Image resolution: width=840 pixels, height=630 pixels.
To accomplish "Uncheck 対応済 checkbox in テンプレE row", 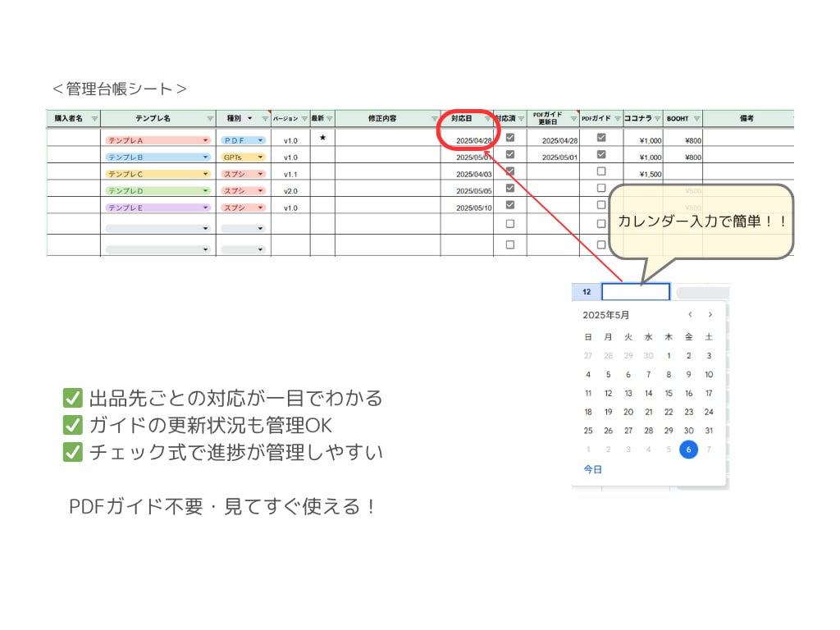I will click(x=510, y=204).
